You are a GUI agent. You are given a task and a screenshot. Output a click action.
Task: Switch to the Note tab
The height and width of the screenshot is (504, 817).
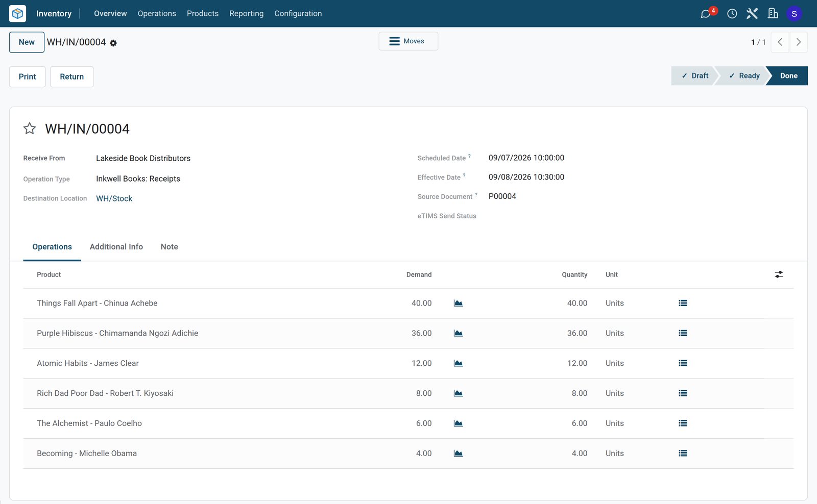point(170,247)
